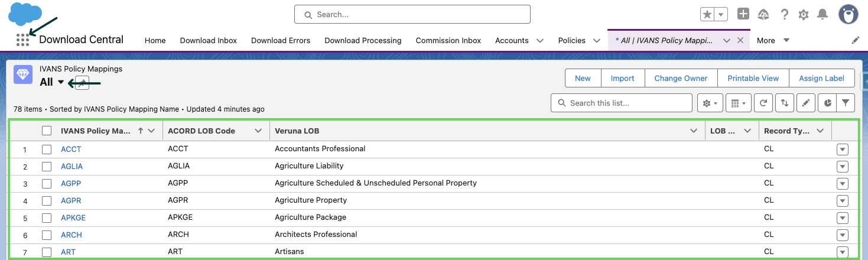Viewport: 868px width, 260px height.
Task: Open the Notifications bell icon
Action: 822,15
